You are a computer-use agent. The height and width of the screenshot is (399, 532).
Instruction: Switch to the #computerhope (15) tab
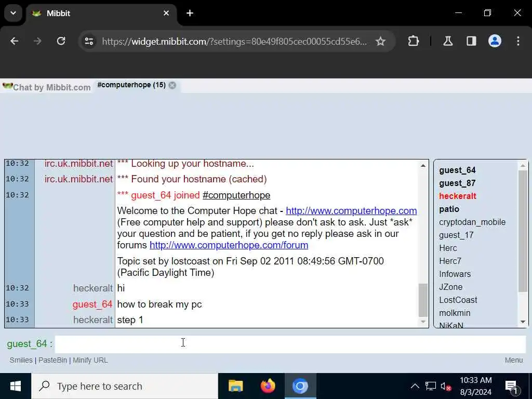(x=131, y=85)
